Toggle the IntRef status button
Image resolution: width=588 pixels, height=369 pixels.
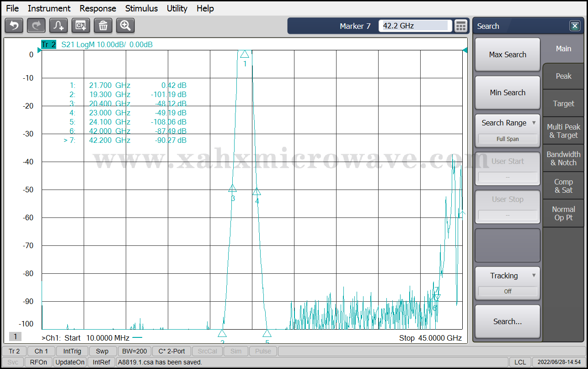point(102,362)
